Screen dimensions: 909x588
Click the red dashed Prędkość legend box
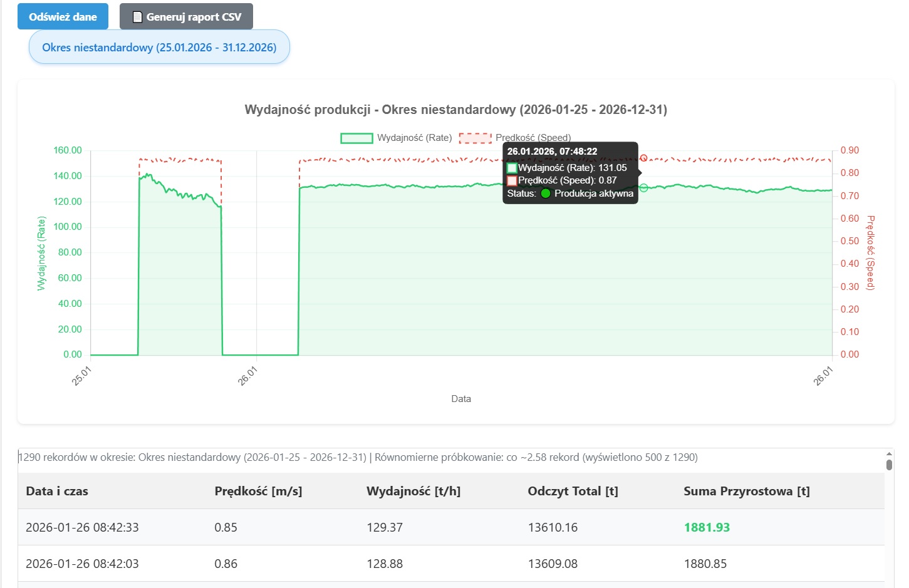point(475,138)
